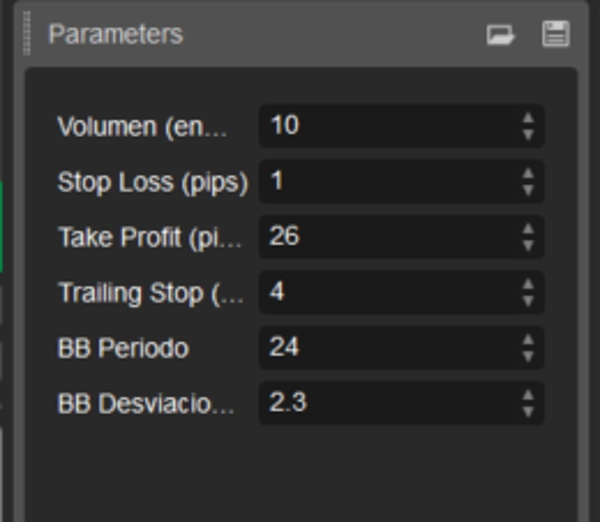This screenshot has width=600, height=522.
Task: Decrease Trailing Stop value with down arrow
Action: click(x=528, y=301)
